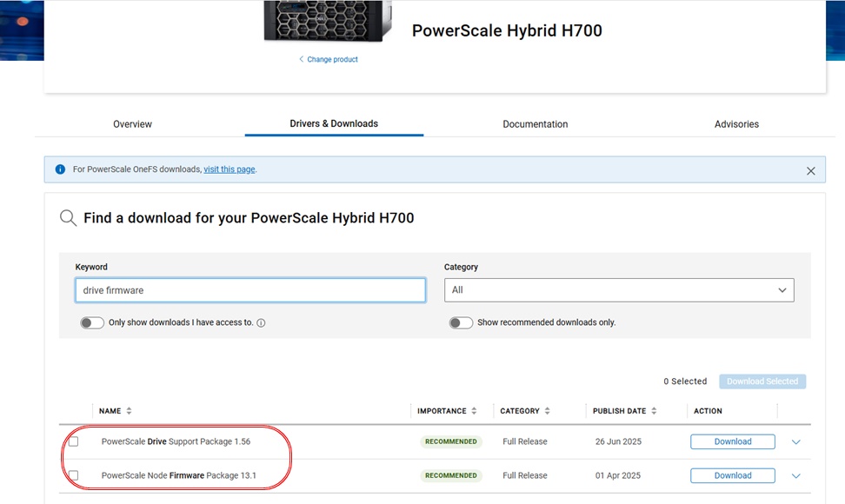845x504 pixels.
Task: Click the Change product link
Action: pyautogui.click(x=329, y=59)
